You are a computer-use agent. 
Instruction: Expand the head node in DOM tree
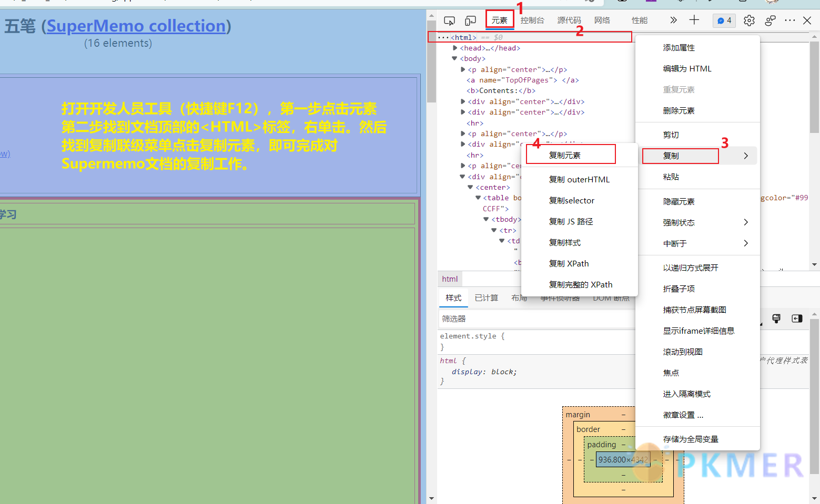pos(455,48)
